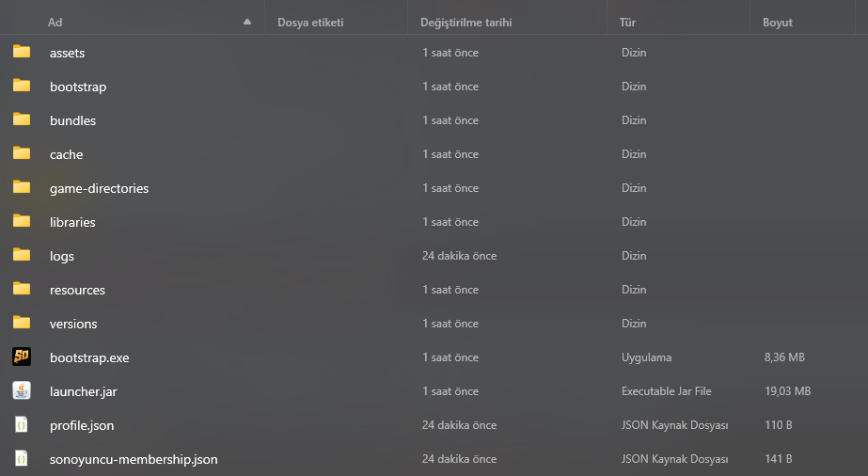
Task: Sort by the Değiştirilme tarihi column header
Action: [466, 23]
